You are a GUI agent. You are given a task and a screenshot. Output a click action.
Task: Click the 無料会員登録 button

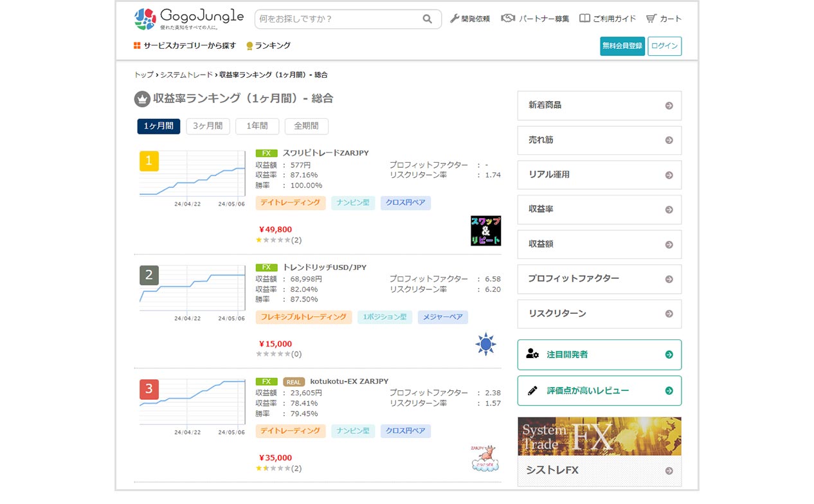click(x=622, y=46)
